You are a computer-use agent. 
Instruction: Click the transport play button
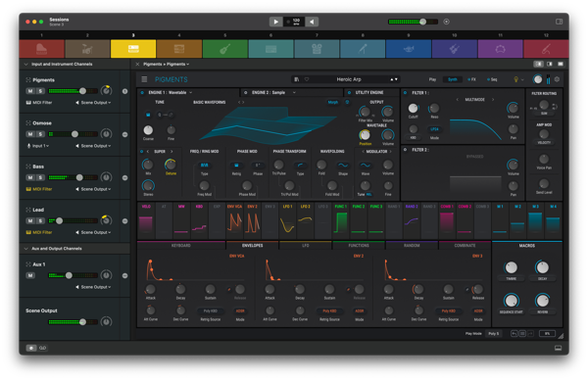point(275,22)
